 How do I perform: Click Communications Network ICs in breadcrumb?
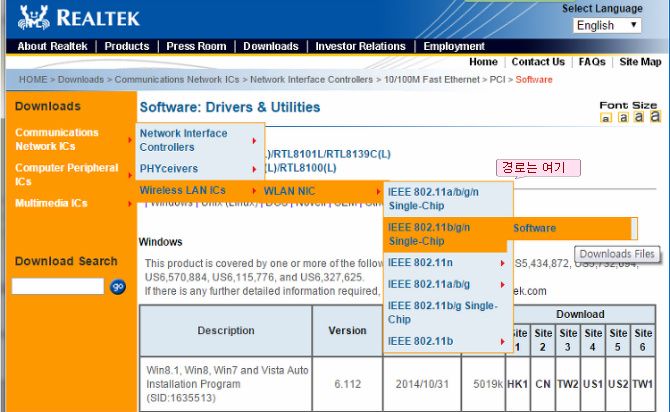pos(177,79)
